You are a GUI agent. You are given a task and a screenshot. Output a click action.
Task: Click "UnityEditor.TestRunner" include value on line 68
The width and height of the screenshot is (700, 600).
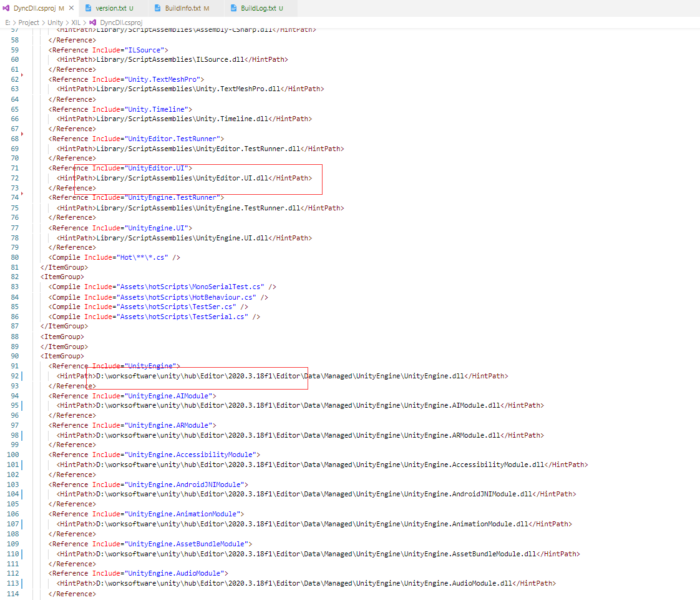(x=172, y=139)
